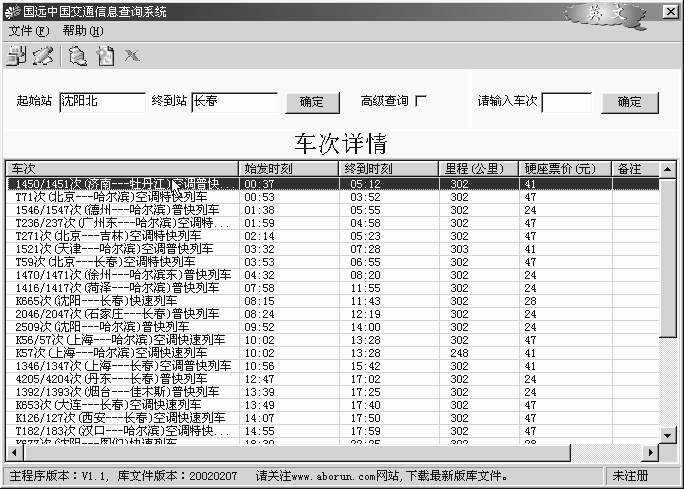684x489 pixels.
Task: Click mileage value 248
Action: 459,353
